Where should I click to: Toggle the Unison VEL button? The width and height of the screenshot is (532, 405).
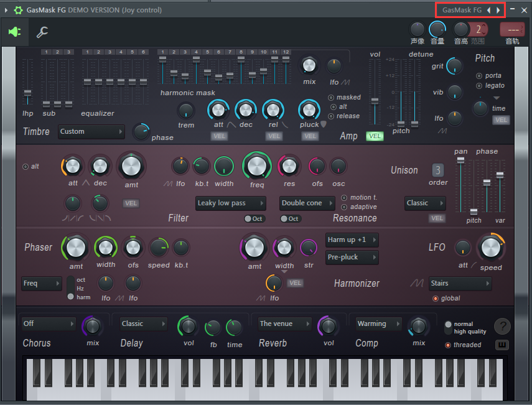[x=437, y=218]
